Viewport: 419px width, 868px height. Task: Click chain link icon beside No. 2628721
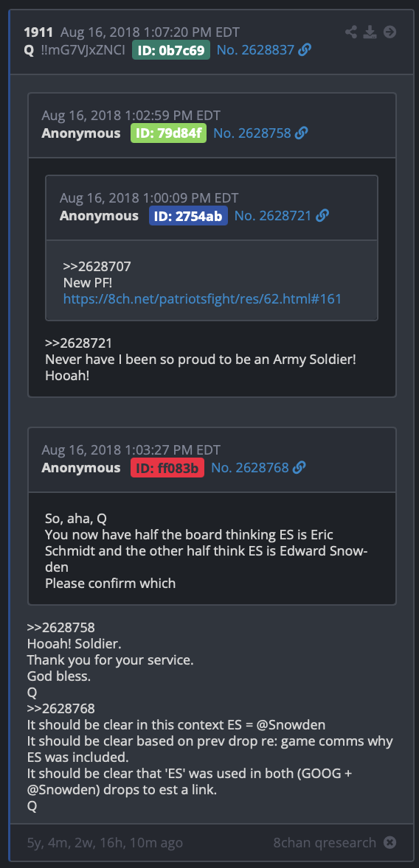tap(322, 216)
